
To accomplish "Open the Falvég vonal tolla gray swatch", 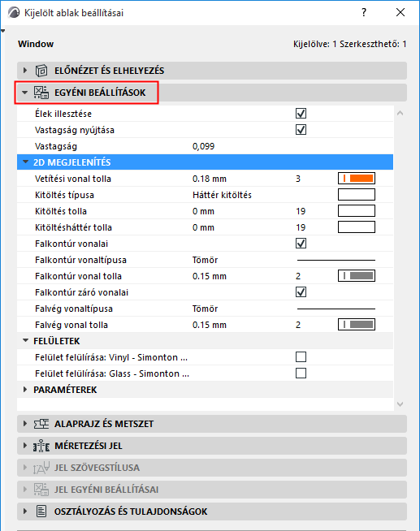I will tap(357, 325).
